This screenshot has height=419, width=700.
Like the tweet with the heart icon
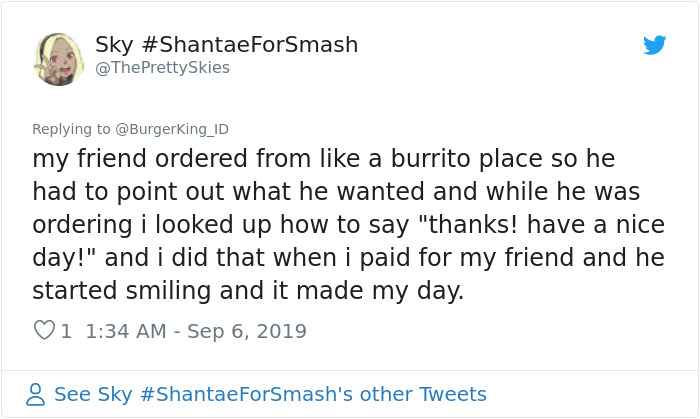pos(44,330)
